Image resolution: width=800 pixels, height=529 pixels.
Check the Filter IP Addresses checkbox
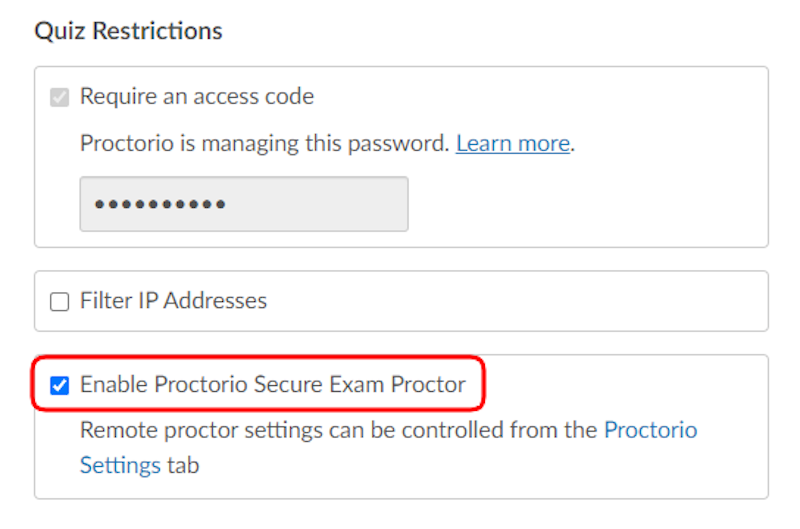tap(60, 301)
